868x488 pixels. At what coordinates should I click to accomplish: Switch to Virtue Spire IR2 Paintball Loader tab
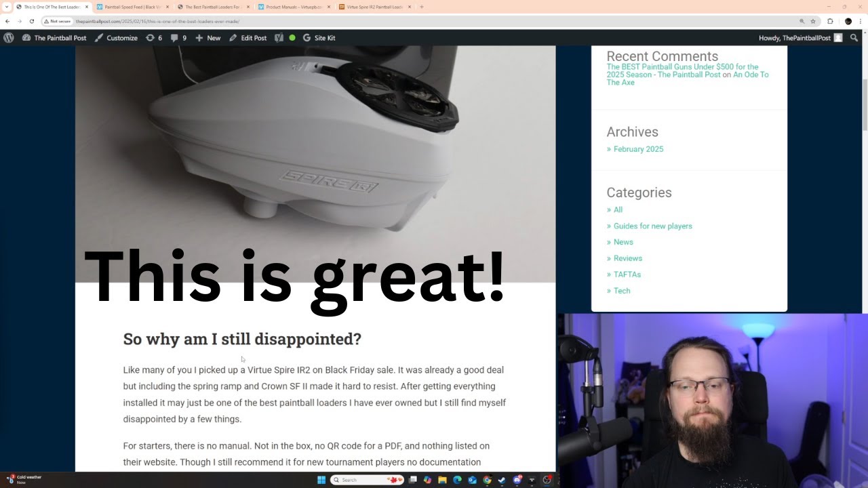tap(374, 7)
